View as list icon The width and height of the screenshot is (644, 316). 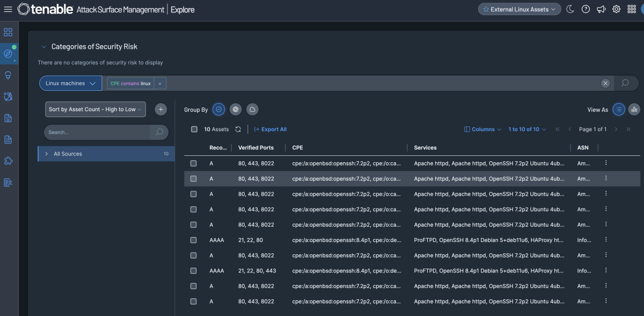click(x=619, y=109)
